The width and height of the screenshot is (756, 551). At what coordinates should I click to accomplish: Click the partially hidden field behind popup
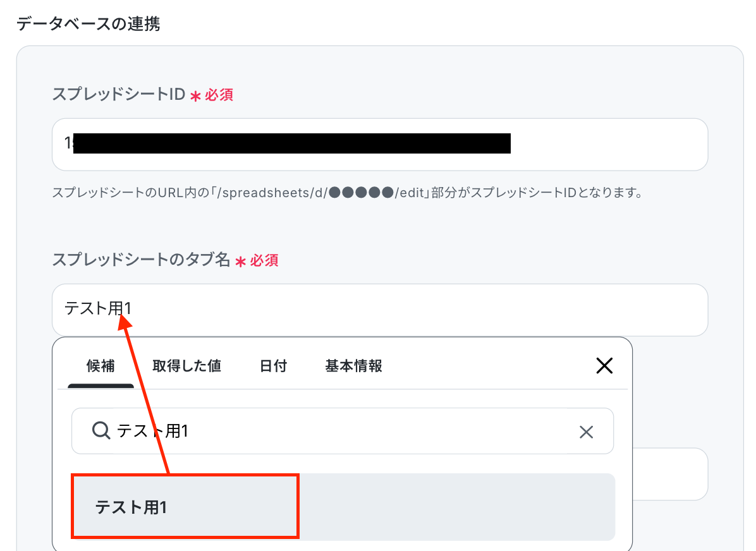click(670, 475)
